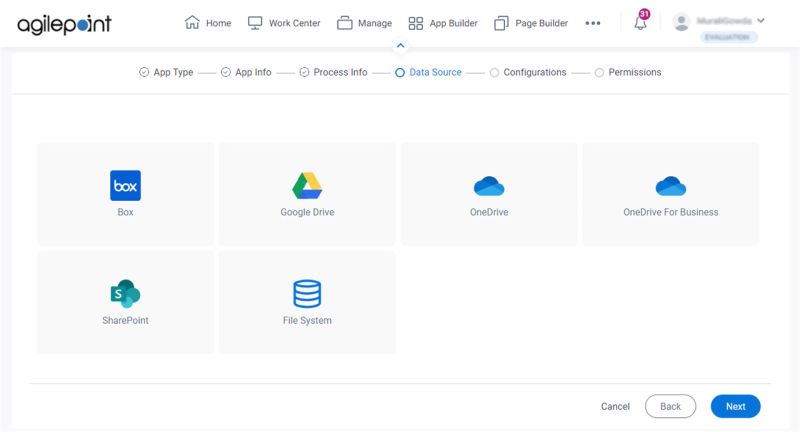Click the Process Info step checkmark
800x432 pixels.
304,72
